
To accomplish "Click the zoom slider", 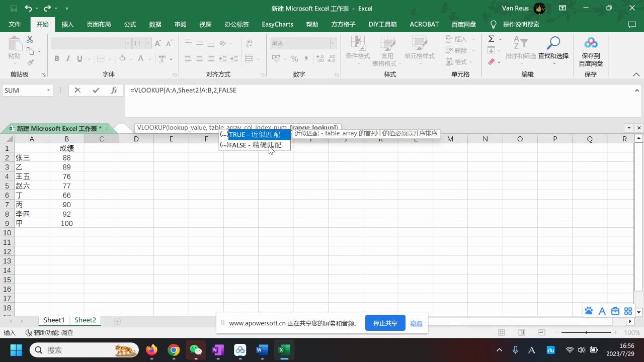I will click(587, 332).
